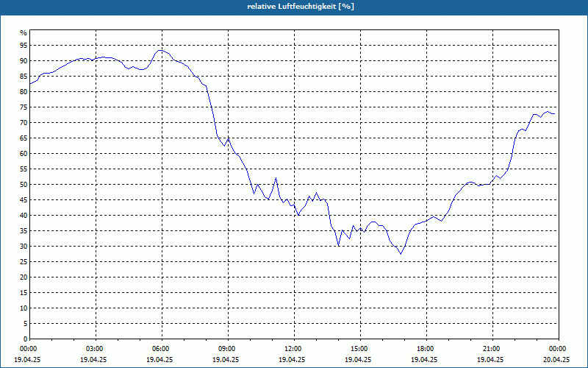
Task: Choose the 30 y-axis label
Action: [24, 247]
